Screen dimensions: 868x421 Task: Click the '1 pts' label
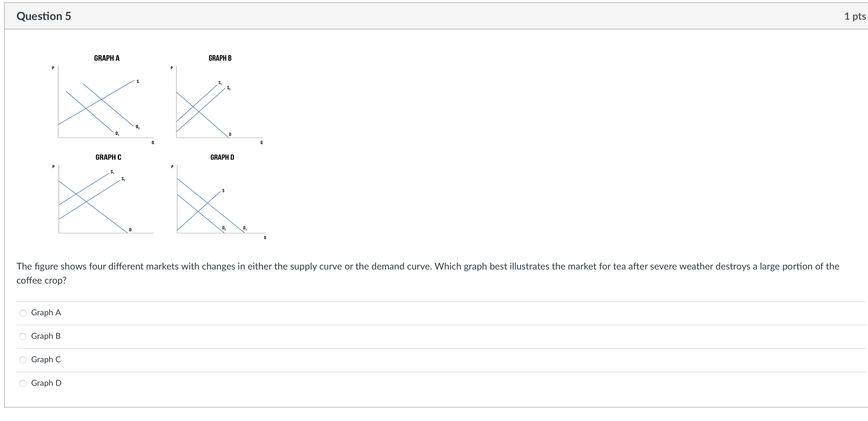coord(855,16)
